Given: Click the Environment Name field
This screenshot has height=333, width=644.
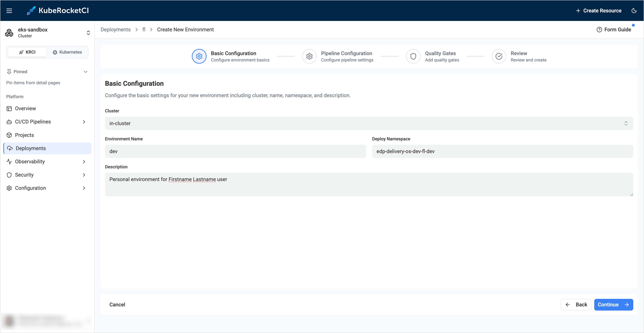Looking at the screenshot, I should (x=236, y=151).
